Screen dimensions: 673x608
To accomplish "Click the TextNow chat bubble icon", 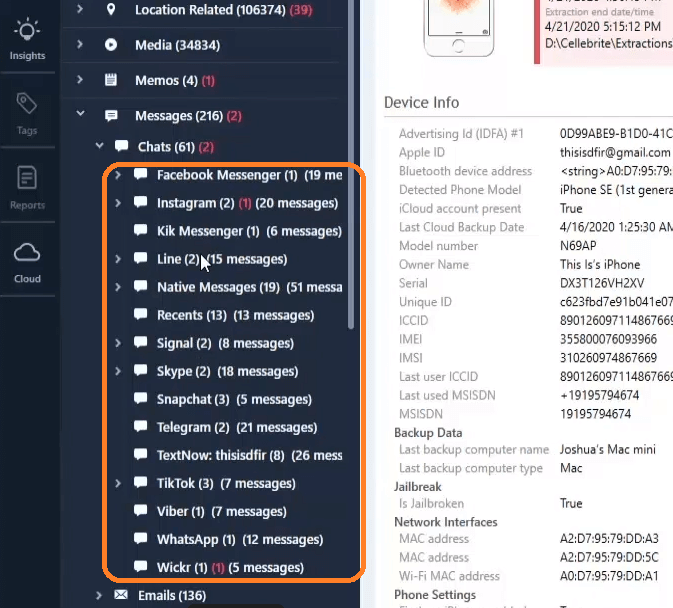I will point(140,454).
